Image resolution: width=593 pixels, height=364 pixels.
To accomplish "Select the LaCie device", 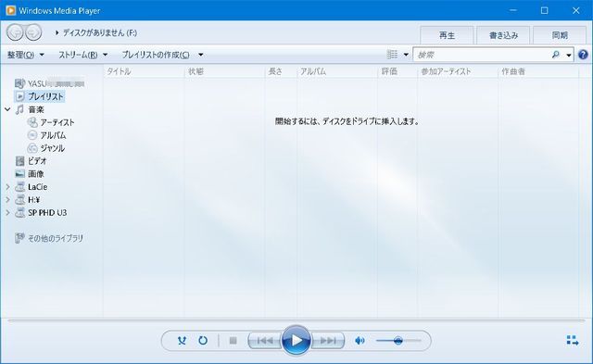I will pyautogui.click(x=37, y=187).
